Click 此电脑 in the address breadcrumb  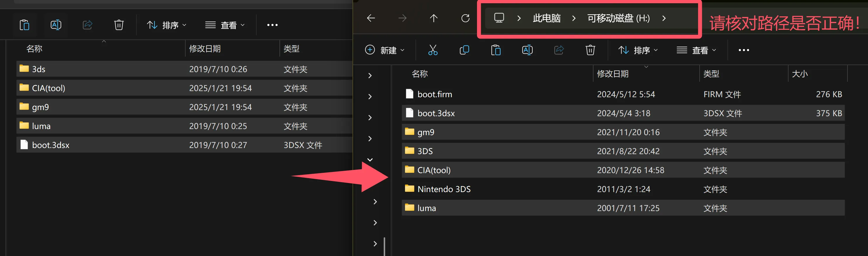546,18
